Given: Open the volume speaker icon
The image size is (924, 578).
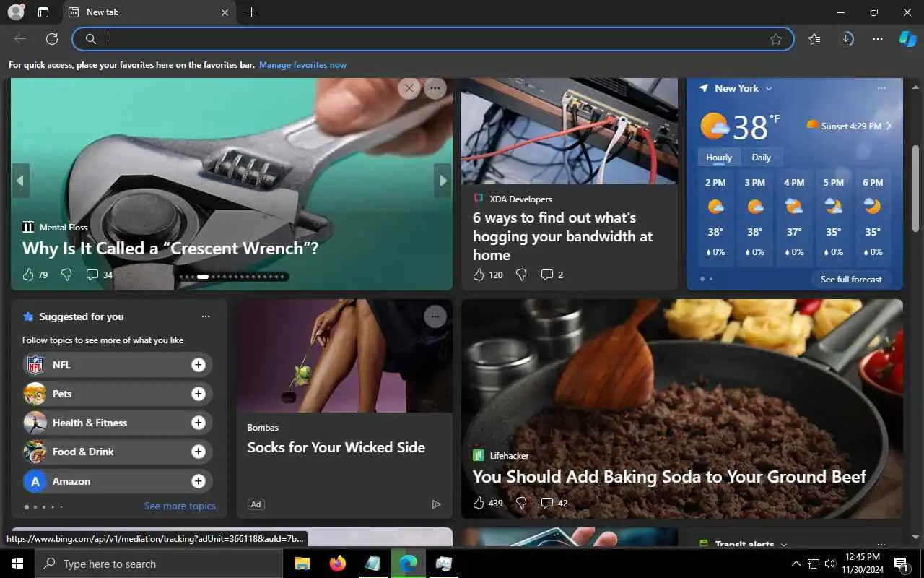Looking at the screenshot, I should (x=830, y=564).
